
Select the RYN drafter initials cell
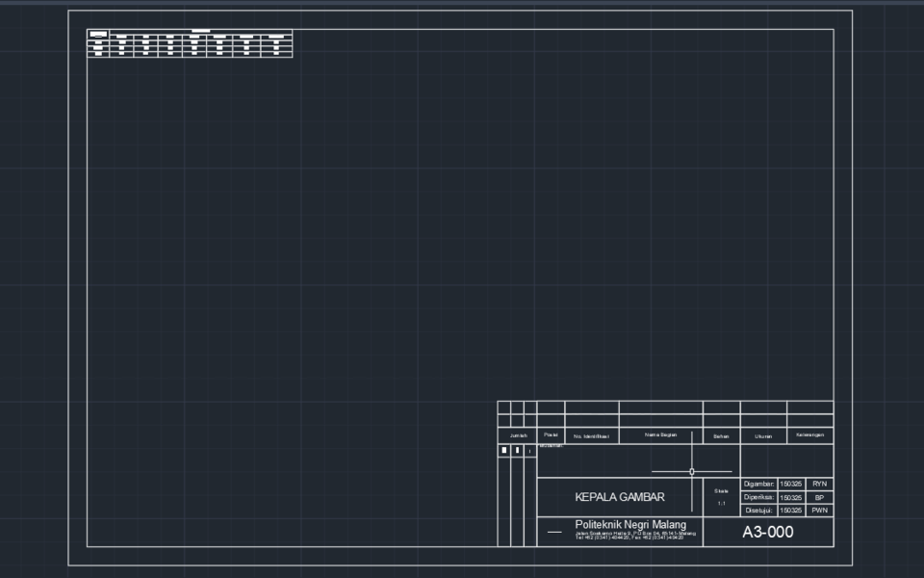pyautogui.click(x=819, y=482)
